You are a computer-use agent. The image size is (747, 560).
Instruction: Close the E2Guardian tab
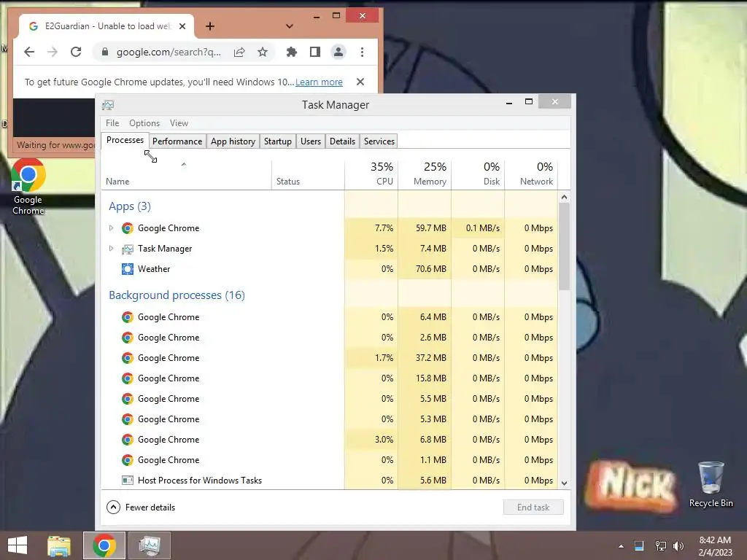(182, 26)
